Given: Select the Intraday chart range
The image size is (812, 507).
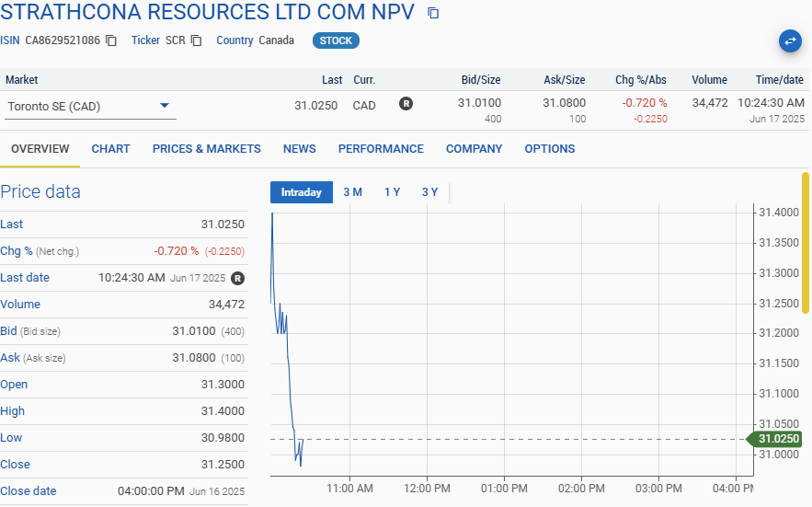Looking at the screenshot, I should [x=302, y=192].
